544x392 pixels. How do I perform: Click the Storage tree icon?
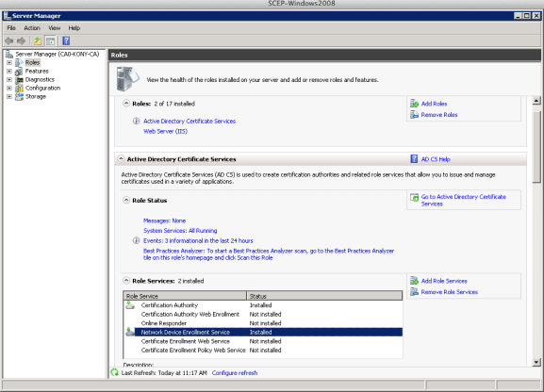(x=19, y=96)
